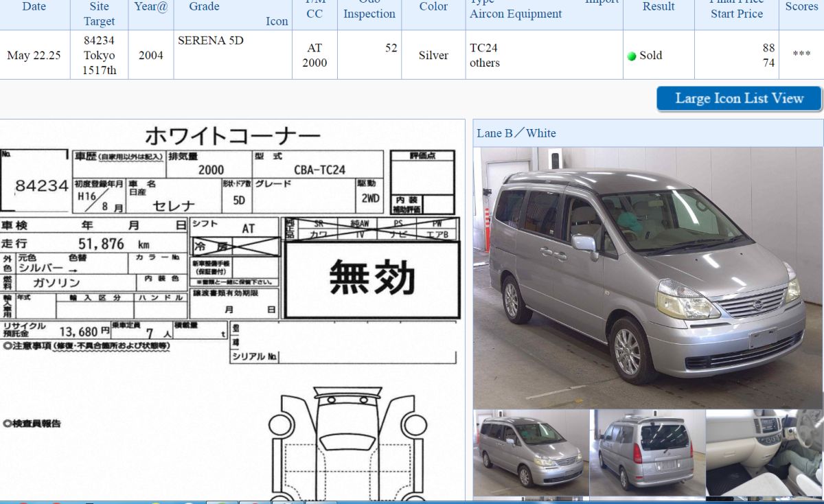824x504 pixels.
Task: Open the main silver Serena front photo
Action: pos(648,277)
